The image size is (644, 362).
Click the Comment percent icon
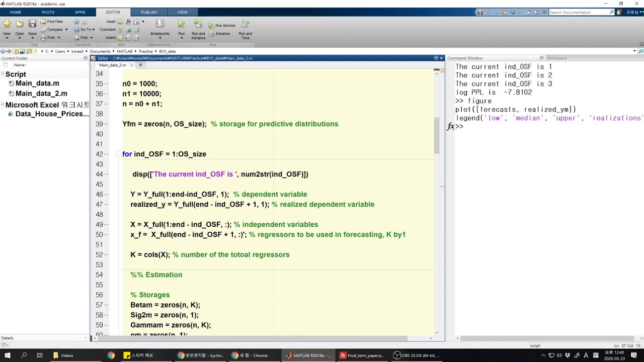click(120, 30)
